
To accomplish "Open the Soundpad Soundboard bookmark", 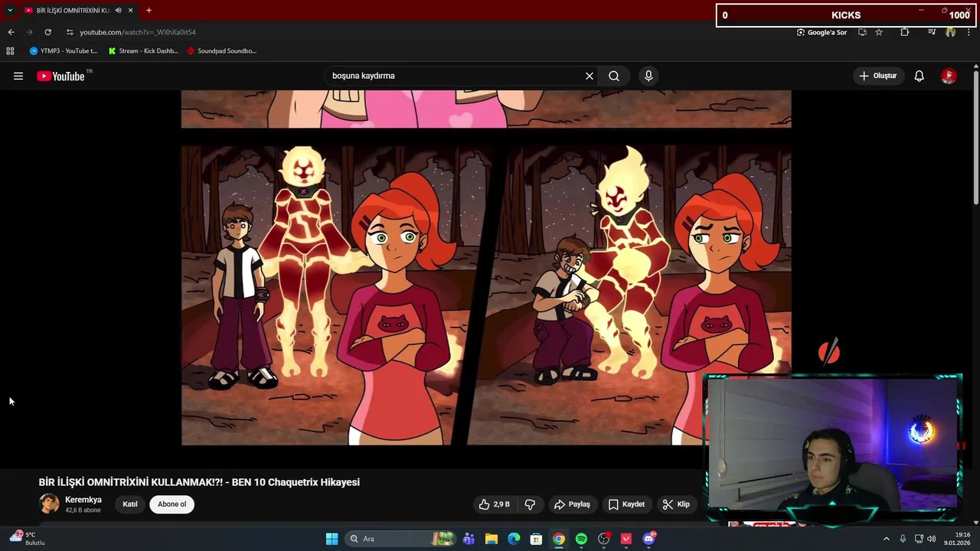I will click(x=222, y=51).
